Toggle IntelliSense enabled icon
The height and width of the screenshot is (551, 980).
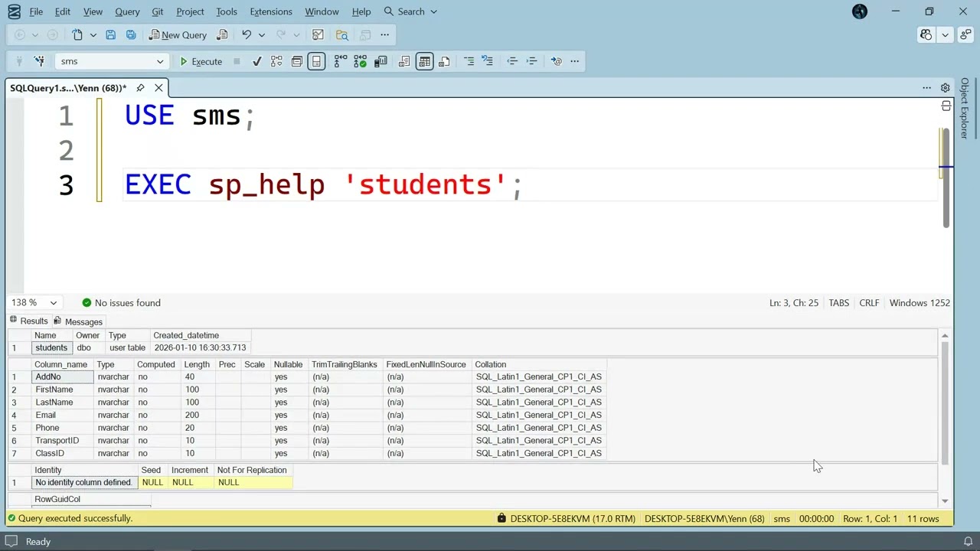316,61
